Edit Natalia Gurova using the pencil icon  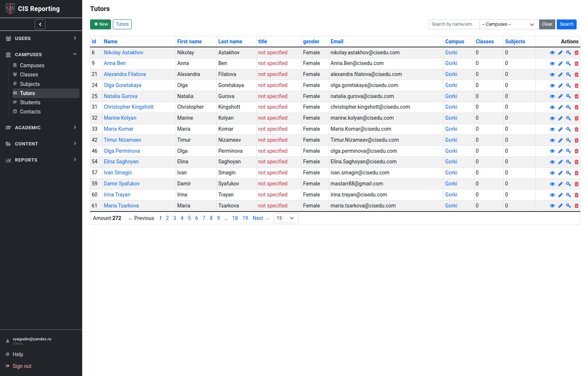tap(560, 97)
